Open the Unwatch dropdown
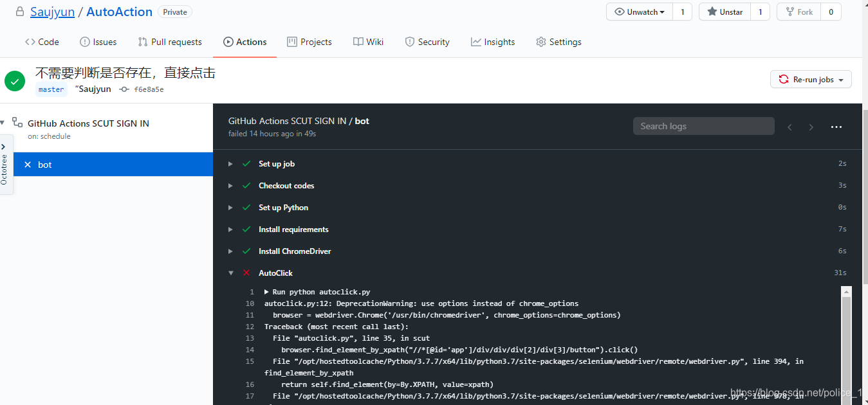Image resolution: width=868 pixels, height=405 pixels. pos(640,12)
